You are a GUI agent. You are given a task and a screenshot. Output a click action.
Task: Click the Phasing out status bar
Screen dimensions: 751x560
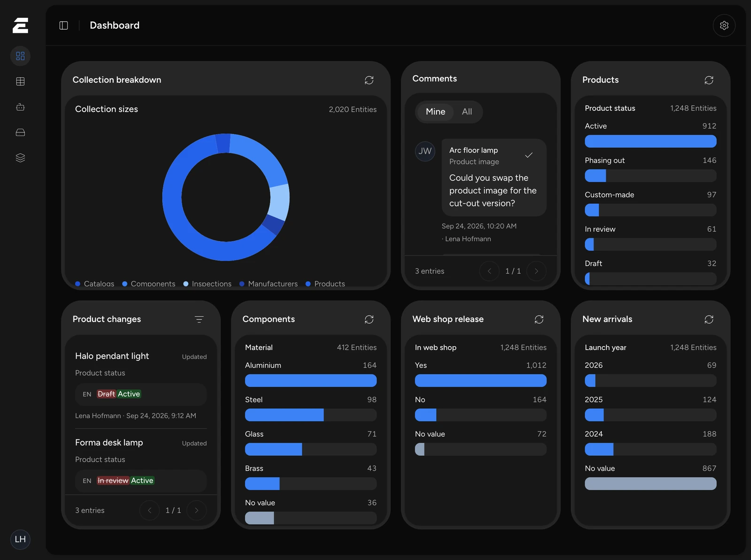pos(651,176)
